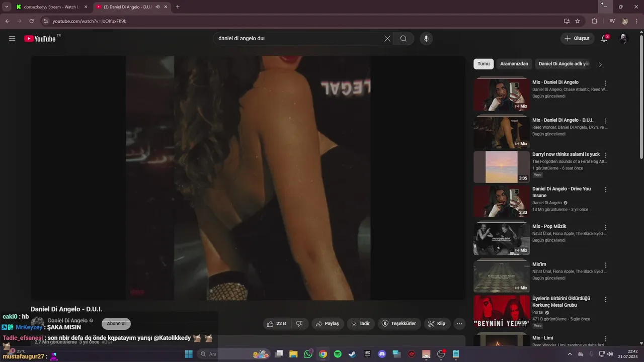Click the video player to pause
The image size is (644, 362).
[x=248, y=178]
